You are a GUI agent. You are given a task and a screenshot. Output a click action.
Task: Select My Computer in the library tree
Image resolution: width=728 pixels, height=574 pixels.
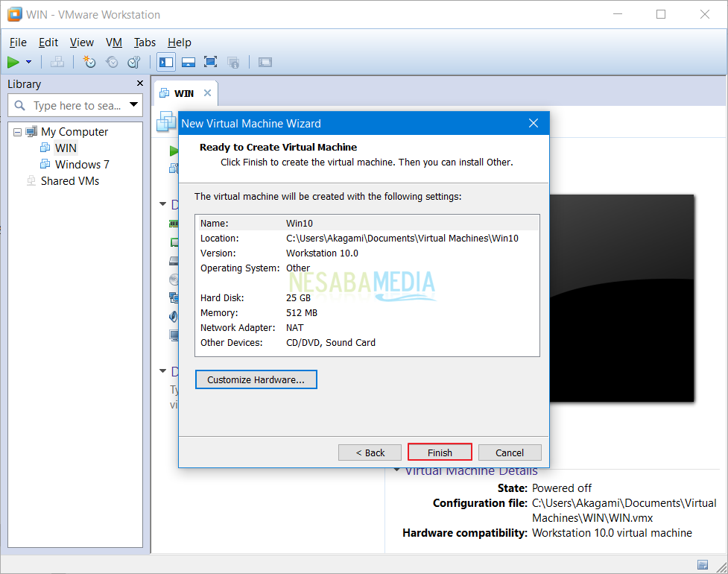click(x=75, y=132)
